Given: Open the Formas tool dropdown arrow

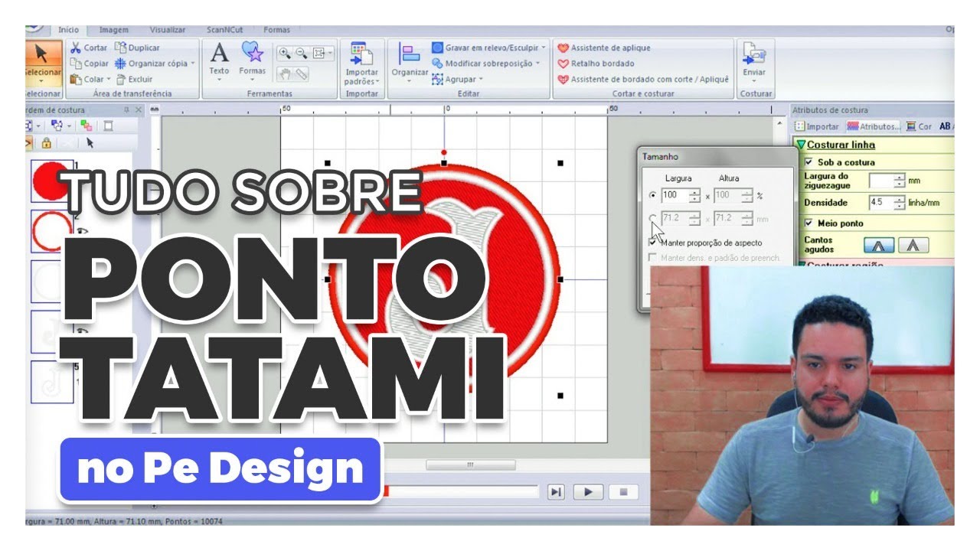Looking at the screenshot, I should tap(252, 80).
